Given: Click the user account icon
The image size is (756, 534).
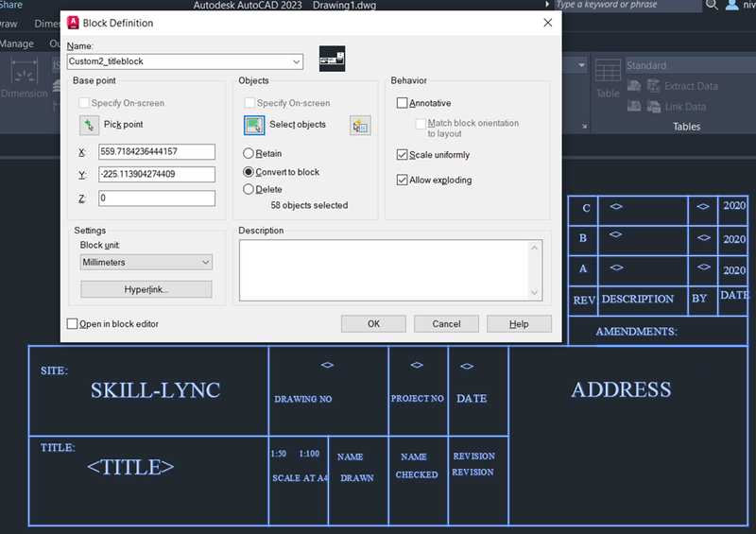Looking at the screenshot, I should (x=731, y=5).
